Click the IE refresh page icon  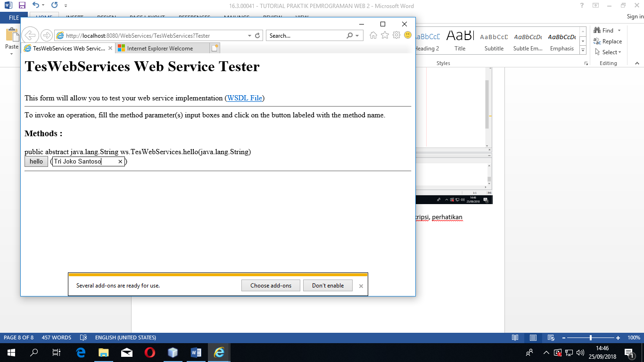point(257,36)
